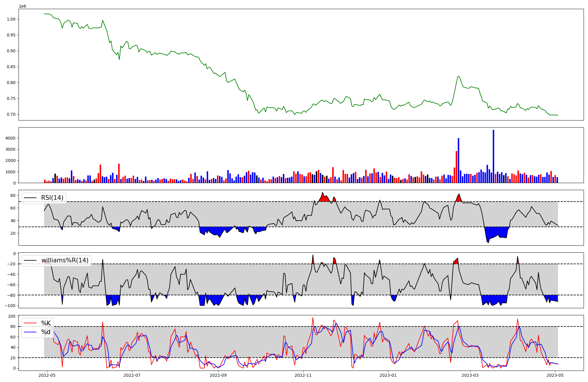This screenshot has height=382, width=588.
Task: Click the RSI(14) legend label
Action: [52, 198]
